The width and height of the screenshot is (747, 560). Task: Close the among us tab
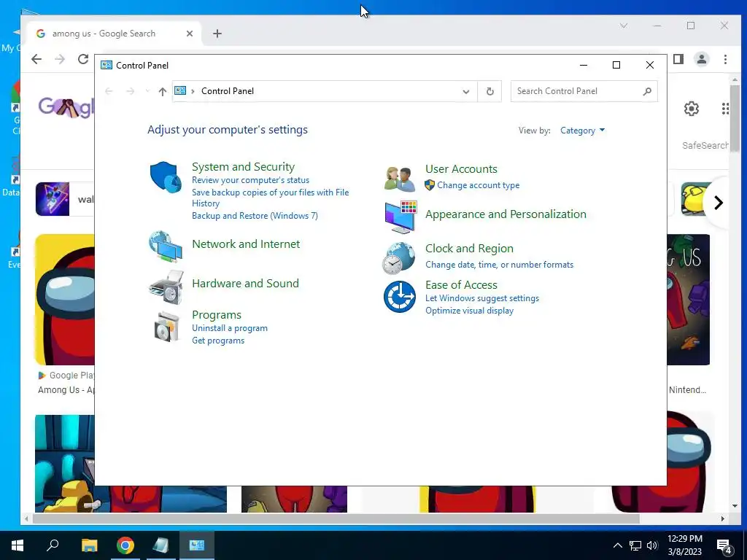(190, 34)
